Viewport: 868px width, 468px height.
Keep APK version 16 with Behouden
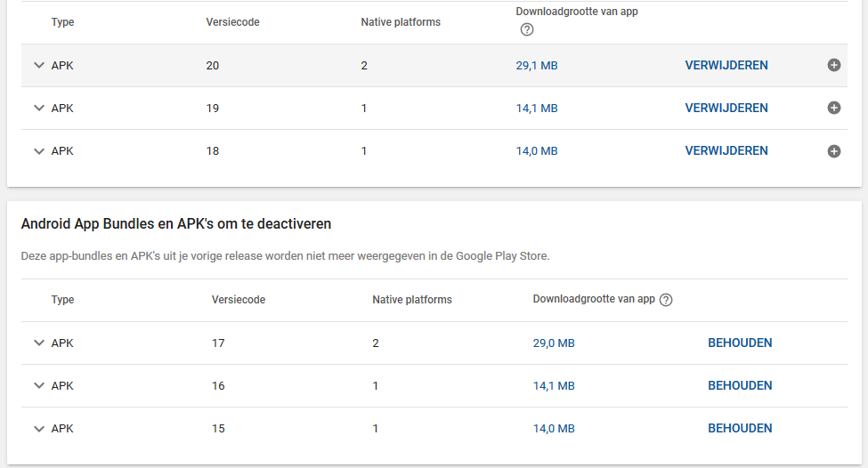740,385
